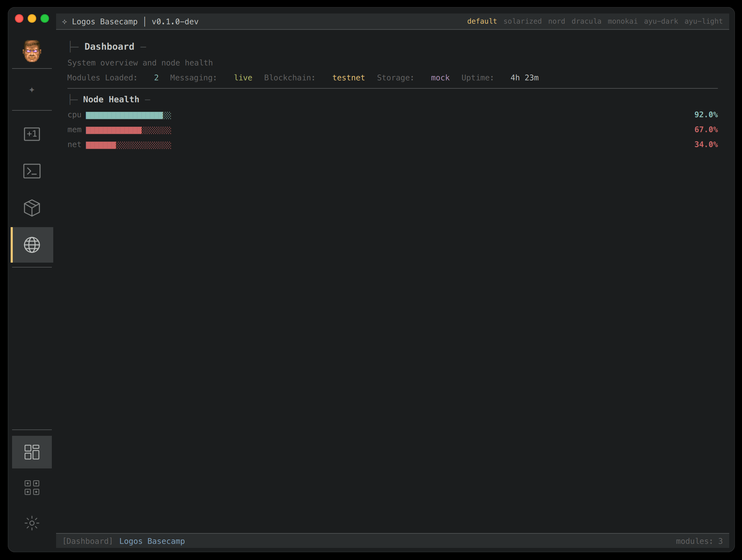Image resolution: width=742 pixels, height=560 pixels.
Task: Click the user avatar in the sidebar
Action: [32, 51]
